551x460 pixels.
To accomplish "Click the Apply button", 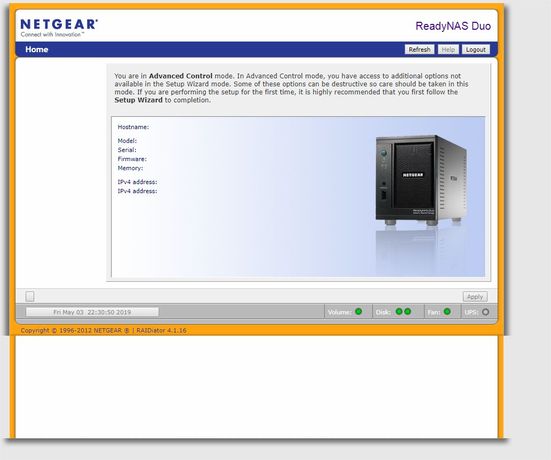I will coord(475,297).
